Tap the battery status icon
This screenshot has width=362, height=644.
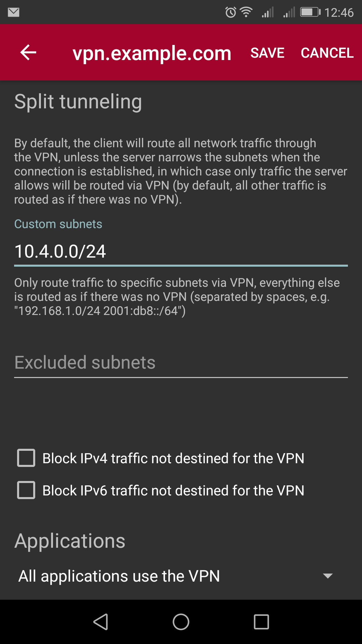pos(310,12)
